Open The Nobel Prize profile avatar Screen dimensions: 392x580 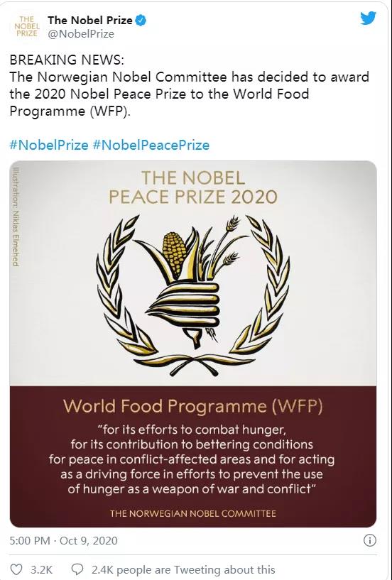[27, 26]
